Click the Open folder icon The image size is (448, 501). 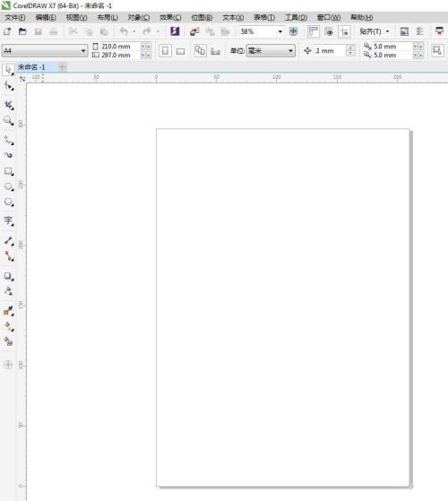click(x=22, y=31)
